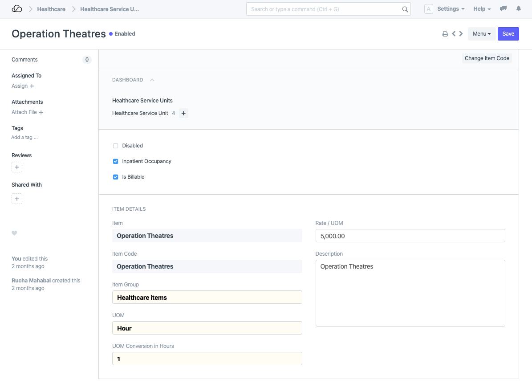
Task: Click the print icon
Action: [x=445, y=34]
